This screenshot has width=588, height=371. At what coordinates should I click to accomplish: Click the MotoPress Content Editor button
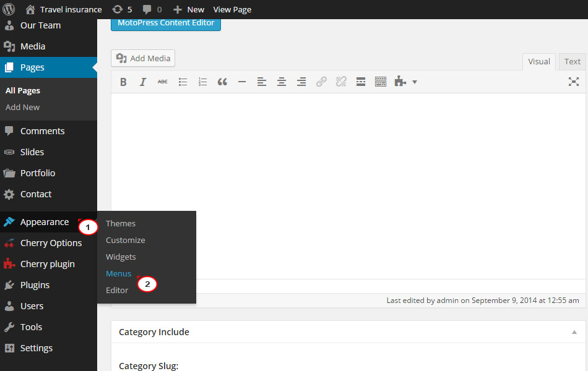tap(166, 23)
